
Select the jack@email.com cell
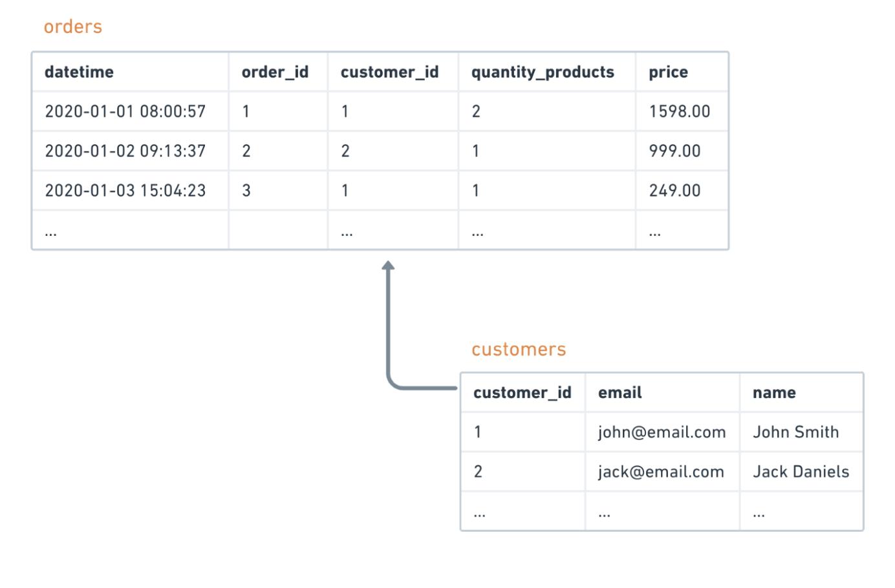[661, 472]
